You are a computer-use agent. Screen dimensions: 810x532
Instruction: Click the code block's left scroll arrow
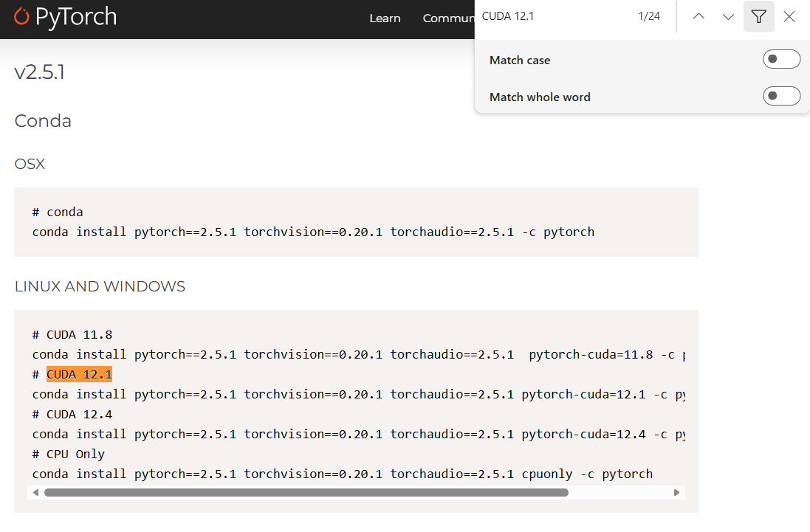[x=35, y=492]
